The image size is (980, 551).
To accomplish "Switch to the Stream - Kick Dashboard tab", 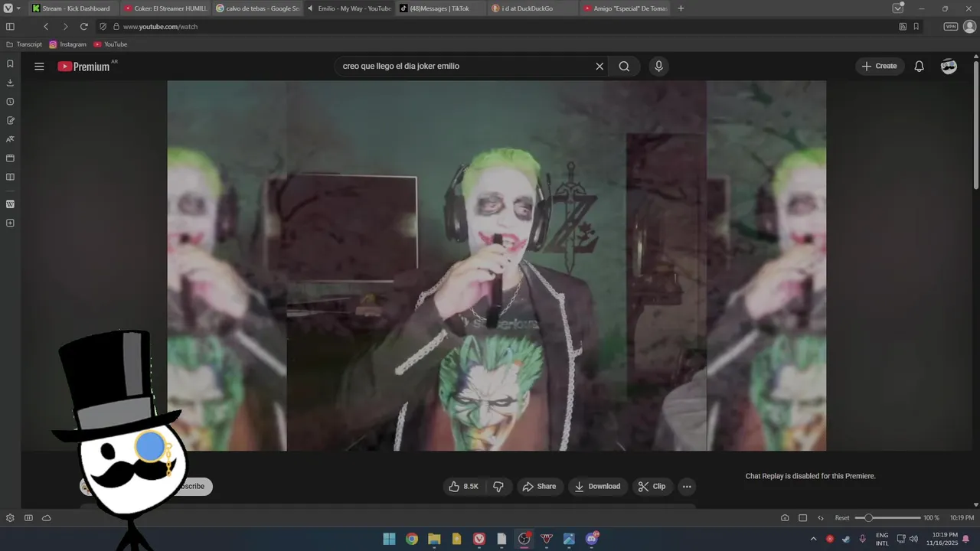I will [x=74, y=8].
